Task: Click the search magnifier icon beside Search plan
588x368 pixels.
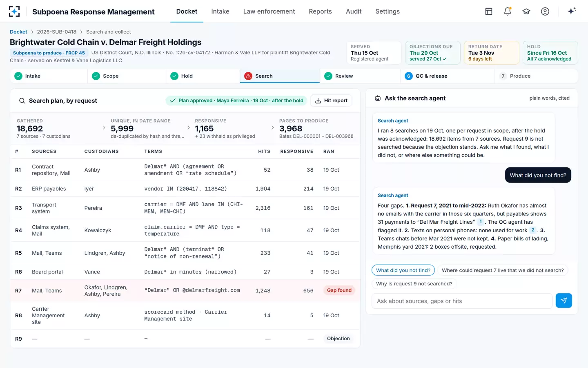Action: (22, 101)
